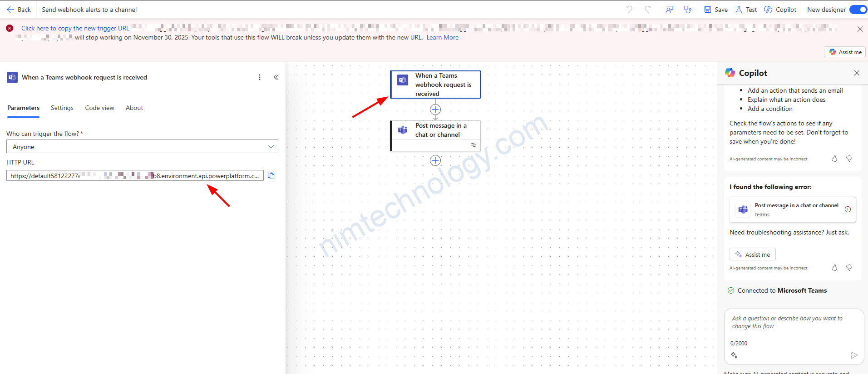
Task: Open the Code view tab
Action: tap(99, 108)
